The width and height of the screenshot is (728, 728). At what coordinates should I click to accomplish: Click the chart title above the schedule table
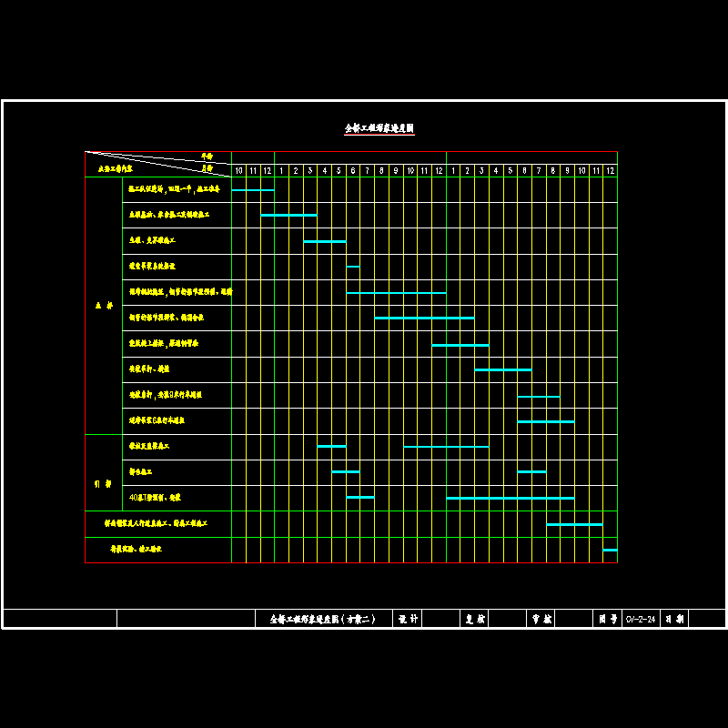(379, 129)
